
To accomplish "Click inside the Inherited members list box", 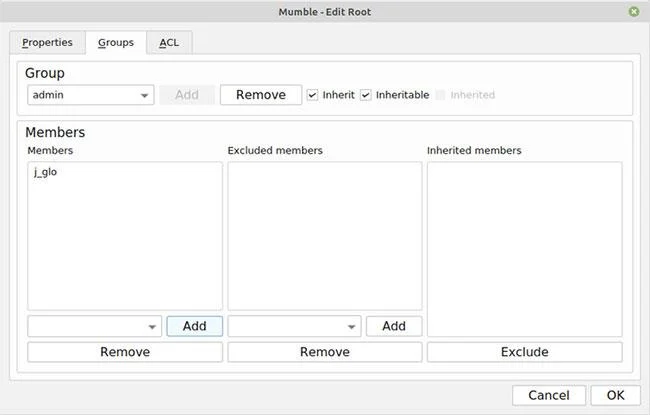I will click(524, 249).
